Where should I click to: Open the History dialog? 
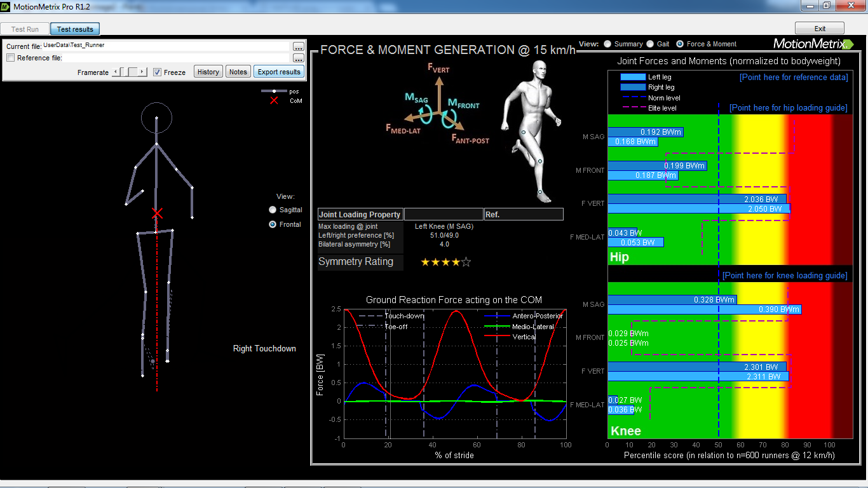tap(208, 72)
